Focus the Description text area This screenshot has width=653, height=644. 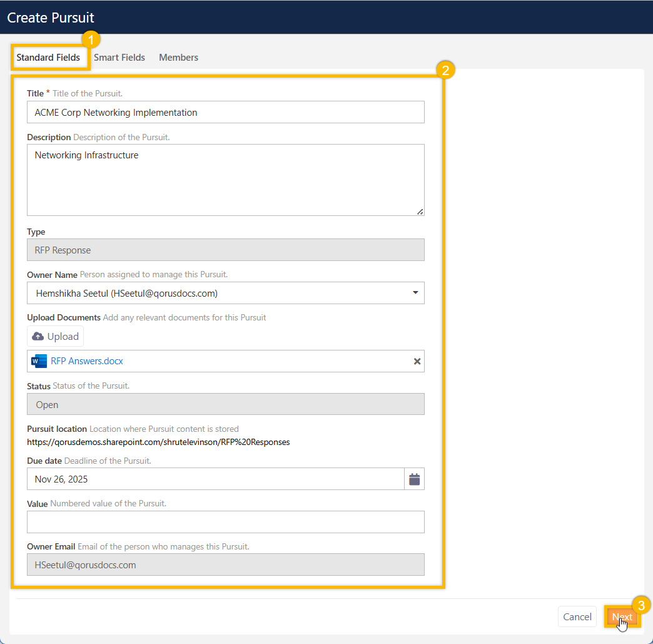point(225,180)
